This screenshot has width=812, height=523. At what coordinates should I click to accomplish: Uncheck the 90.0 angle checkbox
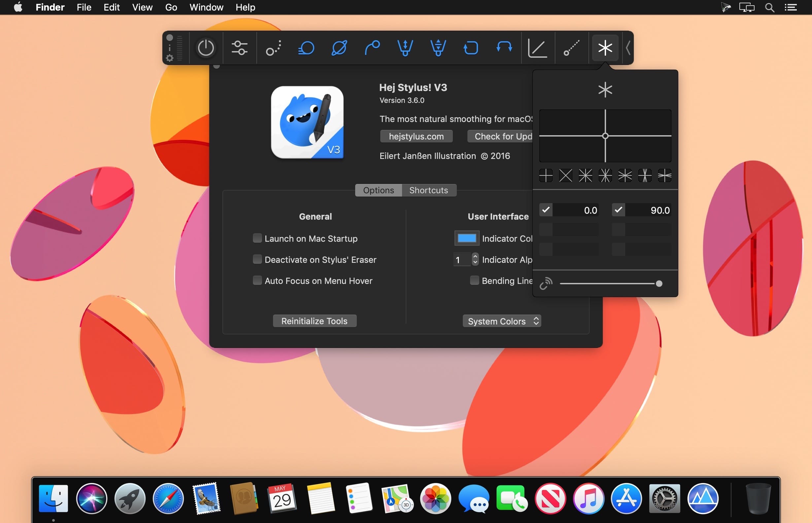tap(618, 210)
